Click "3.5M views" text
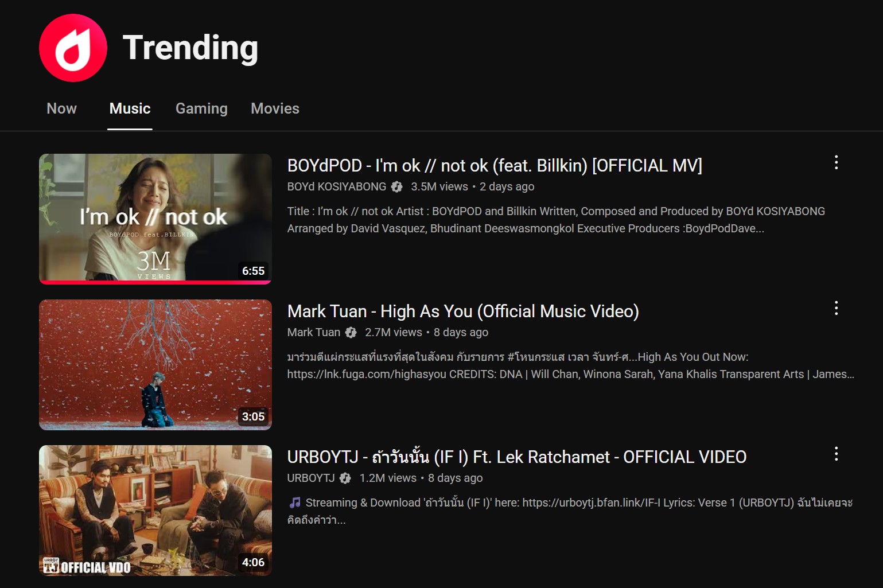883x588 pixels. click(x=439, y=186)
